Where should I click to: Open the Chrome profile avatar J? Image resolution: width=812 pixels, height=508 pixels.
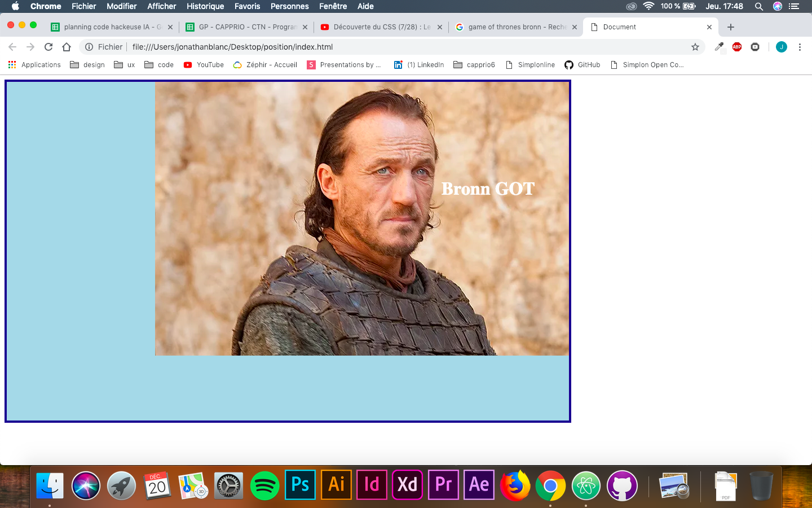tap(782, 47)
